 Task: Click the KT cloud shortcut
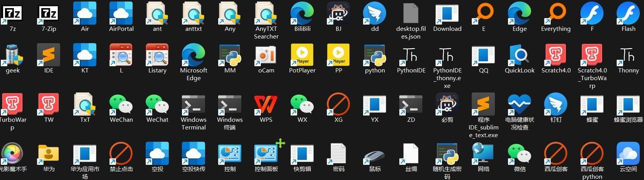pyautogui.click(x=85, y=55)
